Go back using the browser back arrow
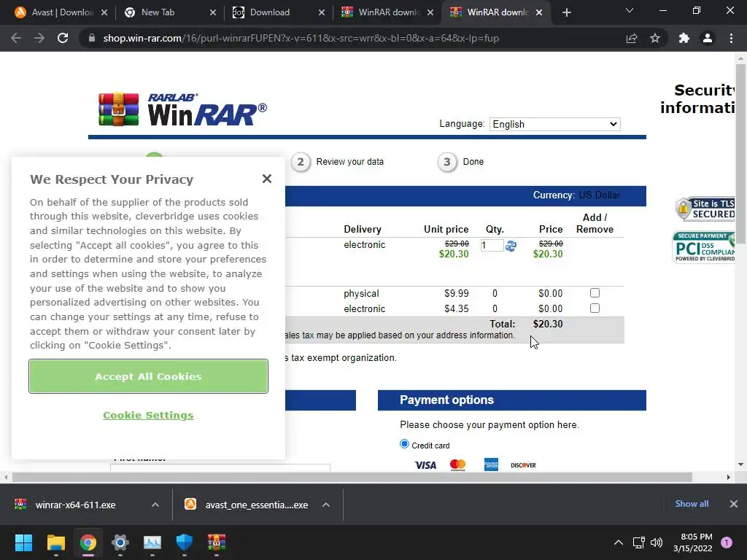 point(16,38)
